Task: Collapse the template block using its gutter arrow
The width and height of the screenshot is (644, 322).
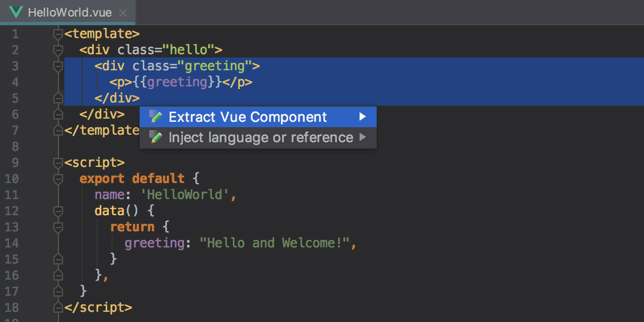Action: 57,33
